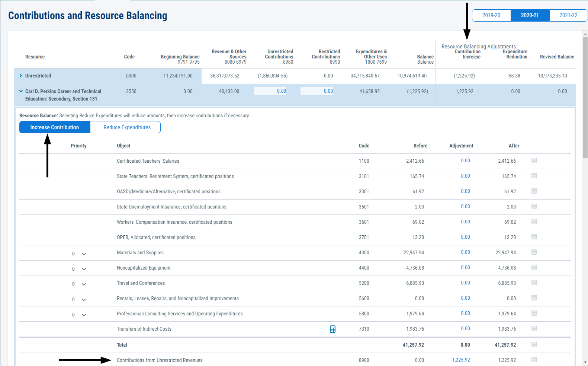Image resolution: width=588 pixels, height=366 pixels.
Task: Open note icon for Professional/Consulting Services row
Action: click(534, 313)
